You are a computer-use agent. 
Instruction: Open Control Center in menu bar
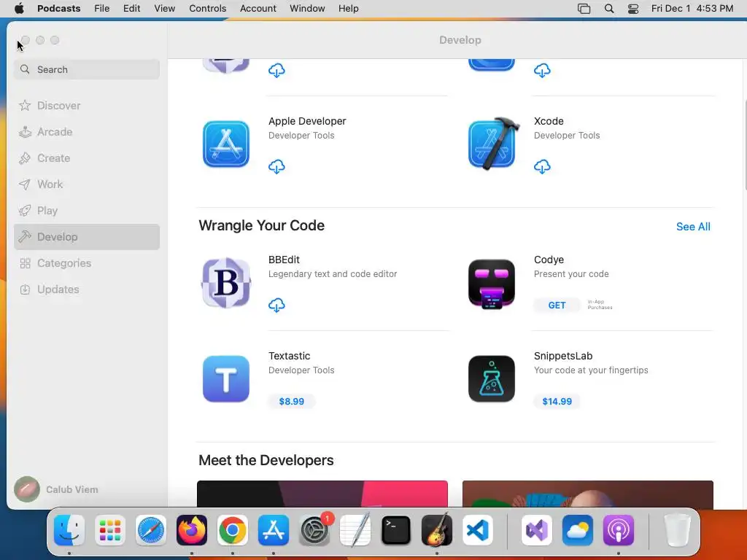(633, 9)
